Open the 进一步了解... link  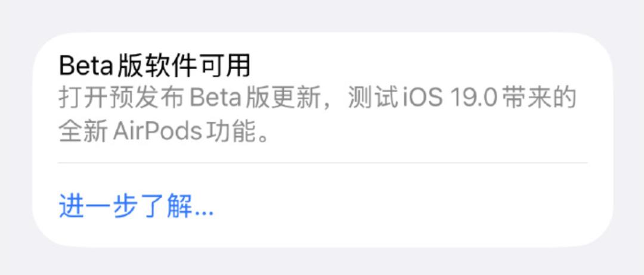point(137,206)
